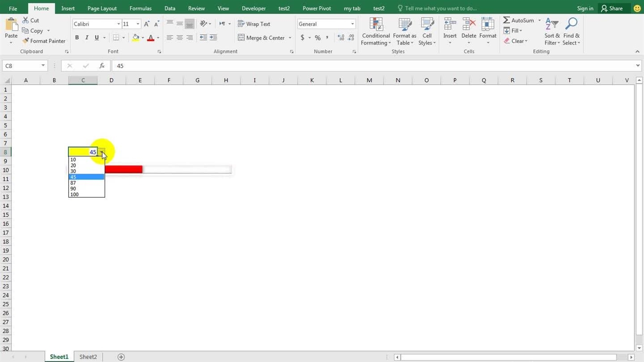Toggle Bold formatting

(x=77, y=38)
